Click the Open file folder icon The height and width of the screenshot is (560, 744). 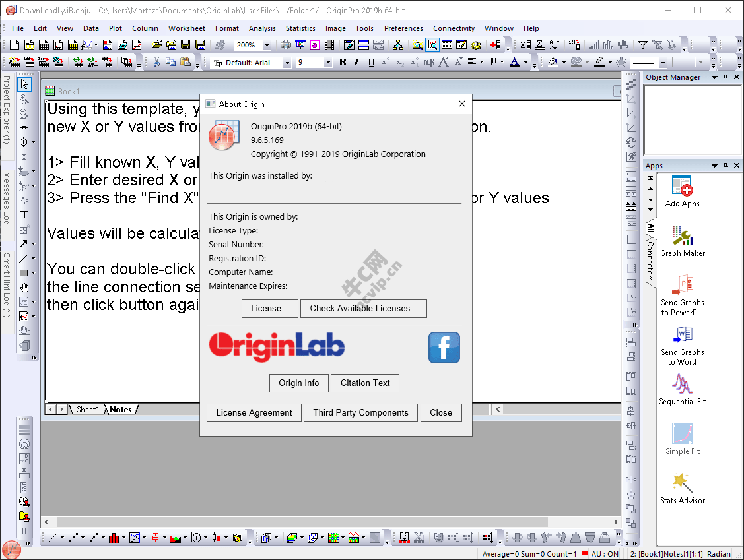tap(156, 45)
